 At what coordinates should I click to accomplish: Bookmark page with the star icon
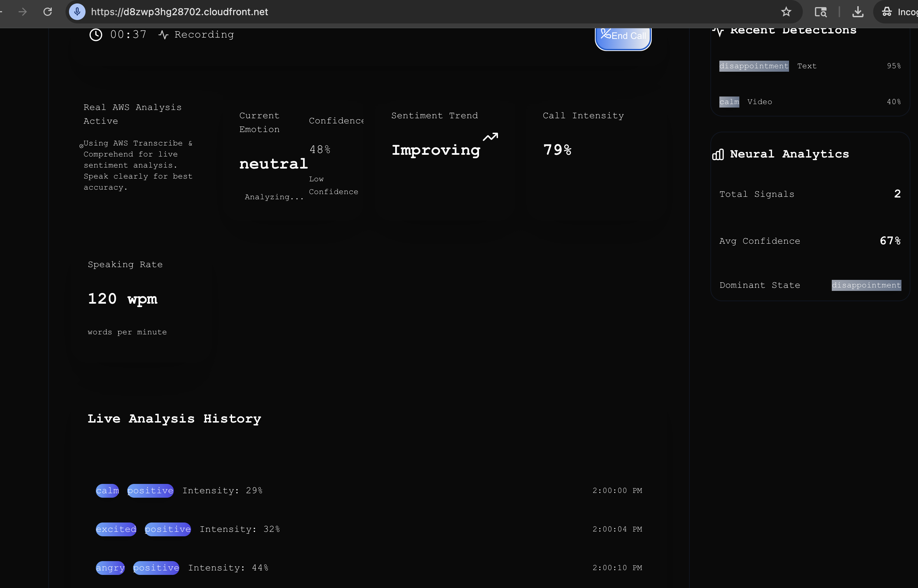point(786,12)
